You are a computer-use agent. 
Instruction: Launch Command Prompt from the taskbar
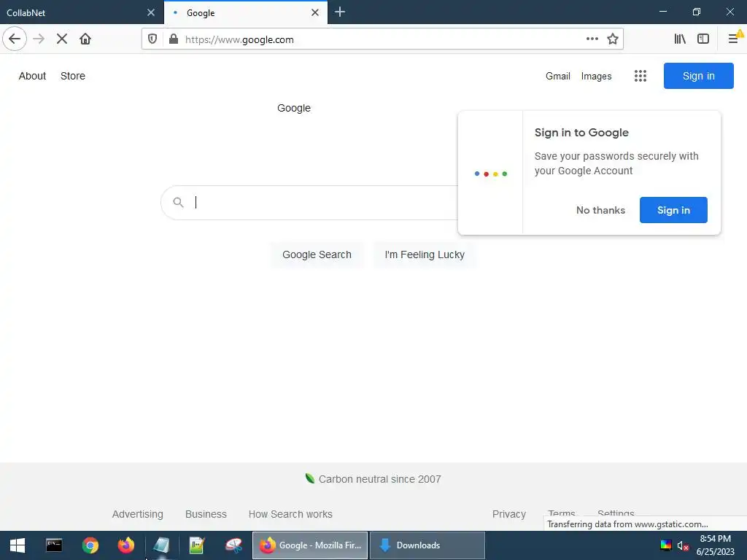(x=54, y=545)
